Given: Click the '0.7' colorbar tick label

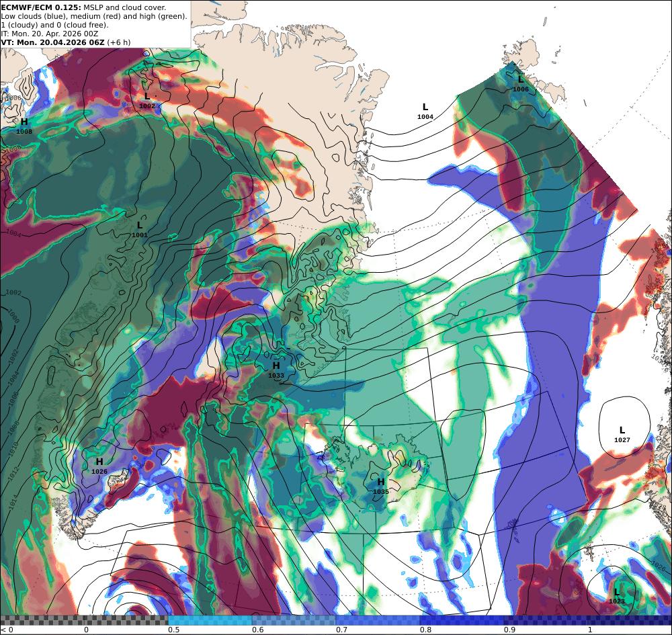Looking at the screenshot, I should (341, 630).
